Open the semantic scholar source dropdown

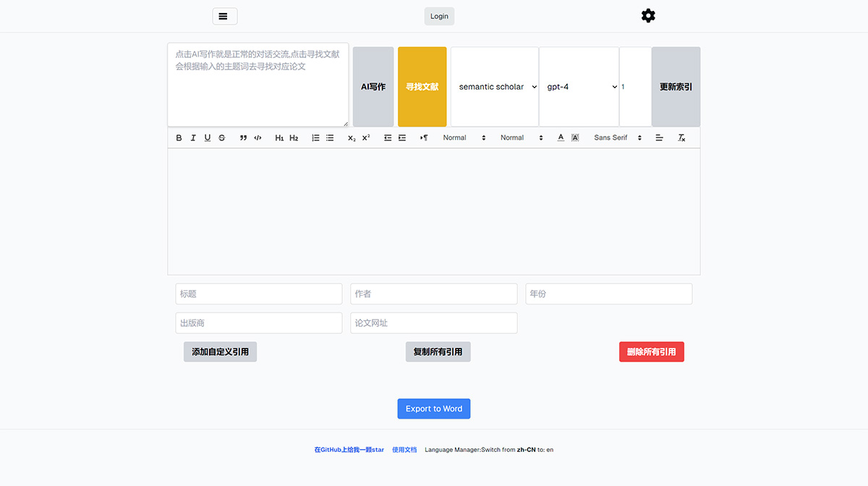coord(495,86)
